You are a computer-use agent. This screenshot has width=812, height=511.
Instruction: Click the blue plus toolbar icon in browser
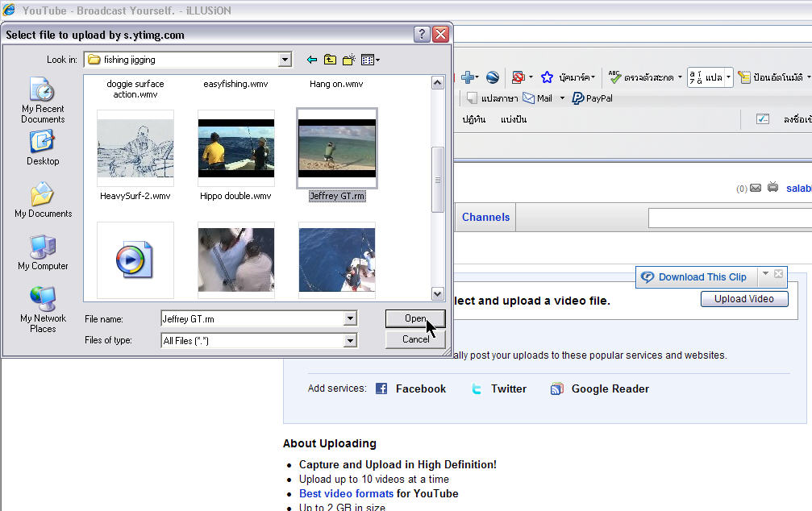click(467, 77)
